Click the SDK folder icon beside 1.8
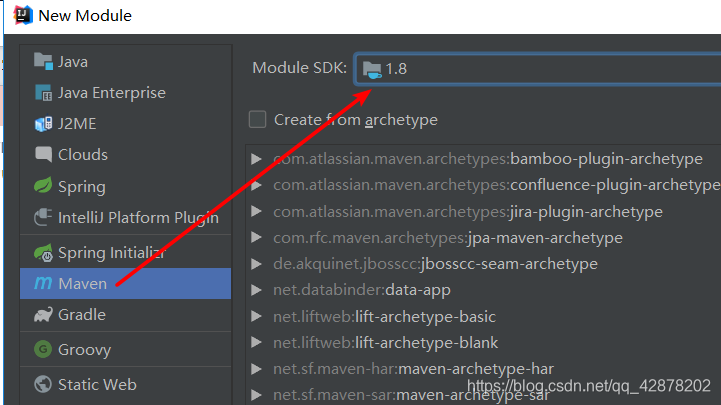 point(372,69)
